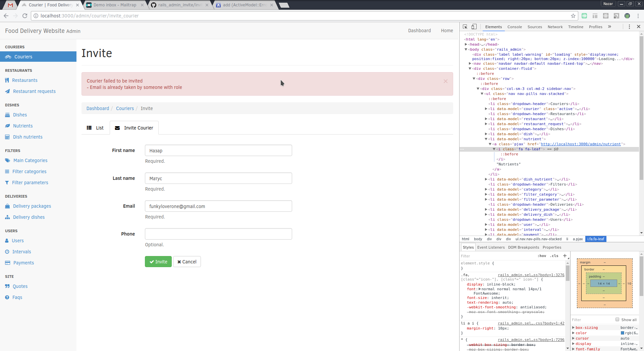
Task: Dismiss the invite error alert
Action: (445, 81)
